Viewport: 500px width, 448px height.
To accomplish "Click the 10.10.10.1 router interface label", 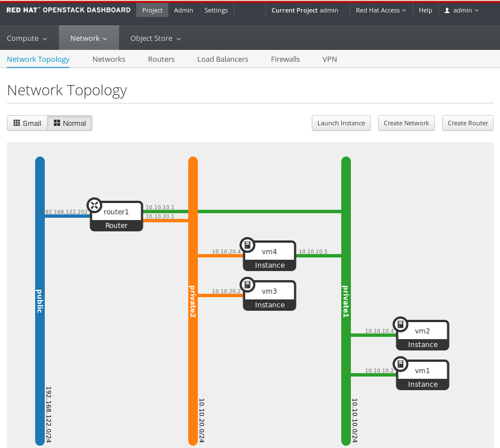I will (x=160, y=208).
